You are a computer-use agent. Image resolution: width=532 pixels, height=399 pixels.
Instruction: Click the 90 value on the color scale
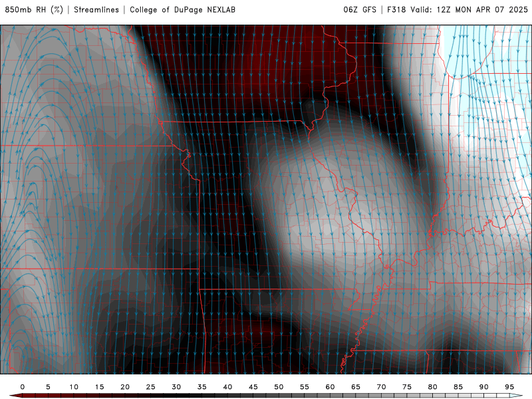tap(484, 387)
